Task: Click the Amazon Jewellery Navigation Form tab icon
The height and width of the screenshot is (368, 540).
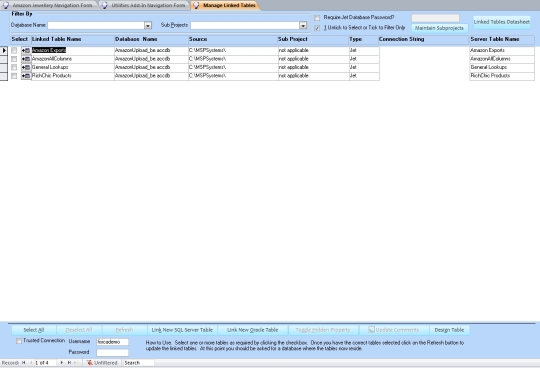Action: click(x=6, y=5)
